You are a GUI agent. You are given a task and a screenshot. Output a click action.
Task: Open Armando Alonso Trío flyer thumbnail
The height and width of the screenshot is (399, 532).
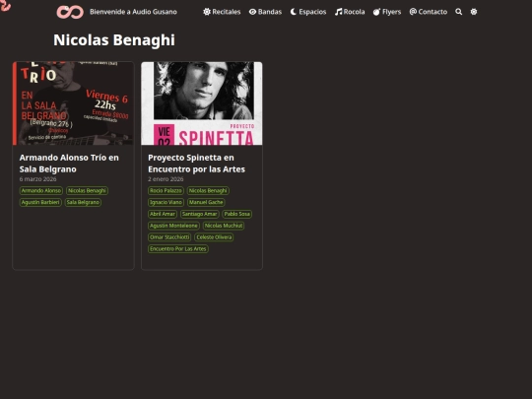pos(73,103)
